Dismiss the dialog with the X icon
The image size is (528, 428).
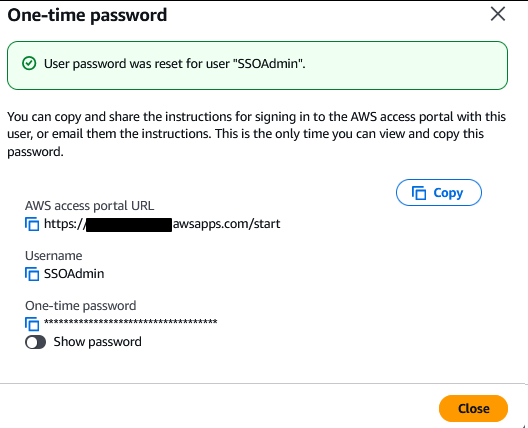click(498, 14)
